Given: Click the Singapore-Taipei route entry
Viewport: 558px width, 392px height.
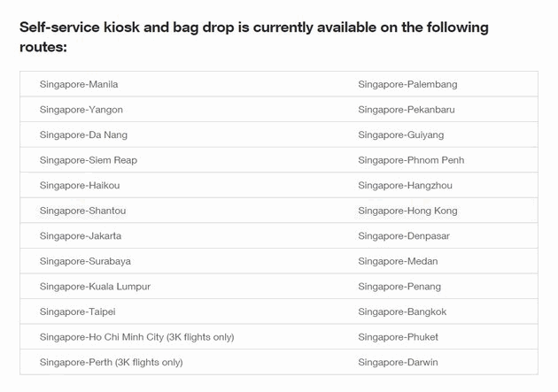Looking at the screenshot, I should click(77, 311).
